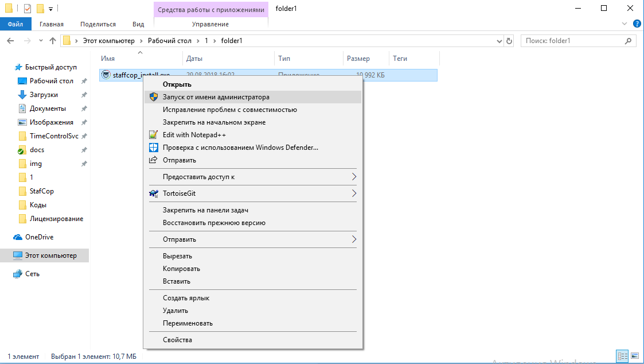The image size is (644, 364).
Task: Click the docs folder icon with green check
Action: (22, 150)
